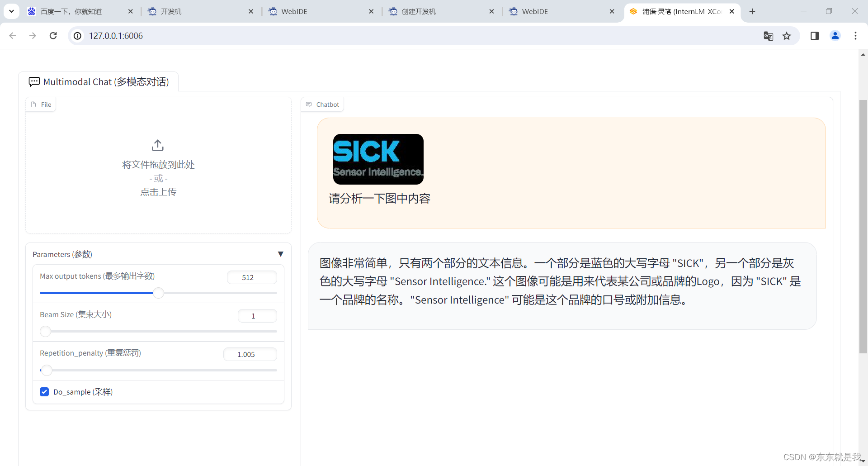The image size is (868, 466).
Task: Click the browser forward arrow
Action: click(x=33, y=36)
